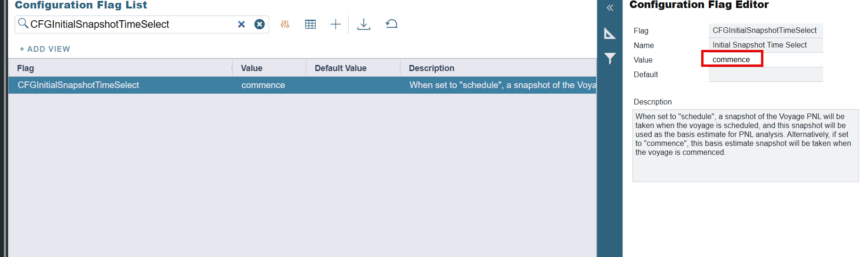Focus the flag search input field
The image size is (868, 257).
[132, 24]
